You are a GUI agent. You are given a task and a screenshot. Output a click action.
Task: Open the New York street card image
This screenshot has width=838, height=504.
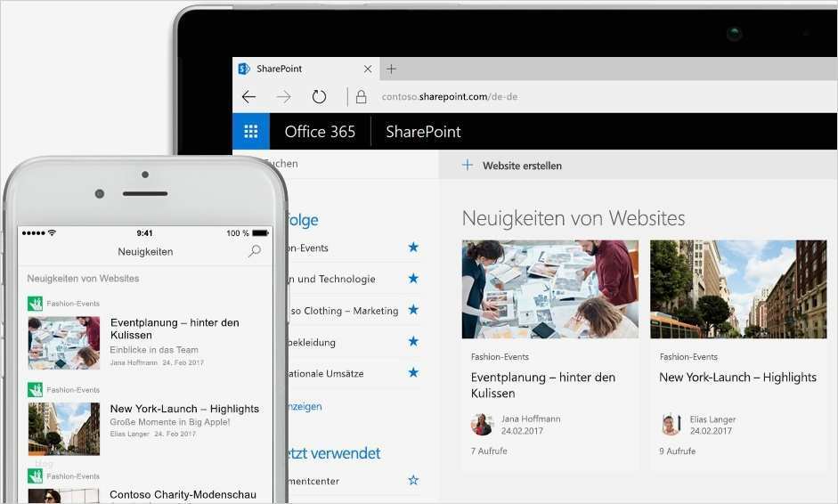click(x=738, y=289)
